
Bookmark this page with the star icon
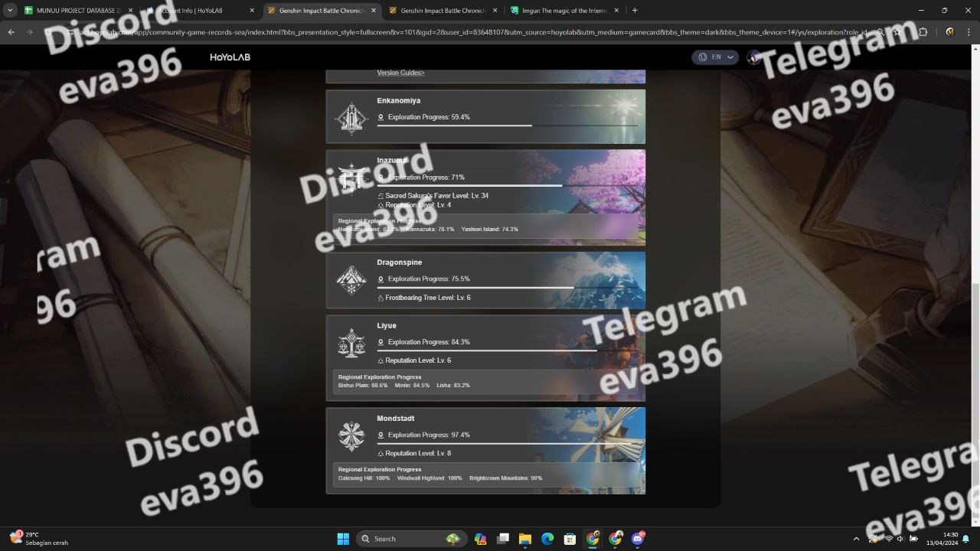pyautogui.click(x=897, y=32)
